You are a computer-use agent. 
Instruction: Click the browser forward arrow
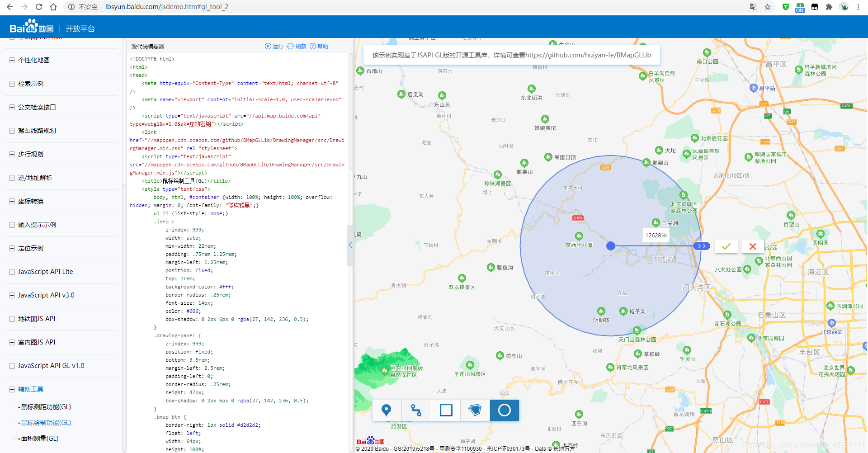click(x=24, y=7)
